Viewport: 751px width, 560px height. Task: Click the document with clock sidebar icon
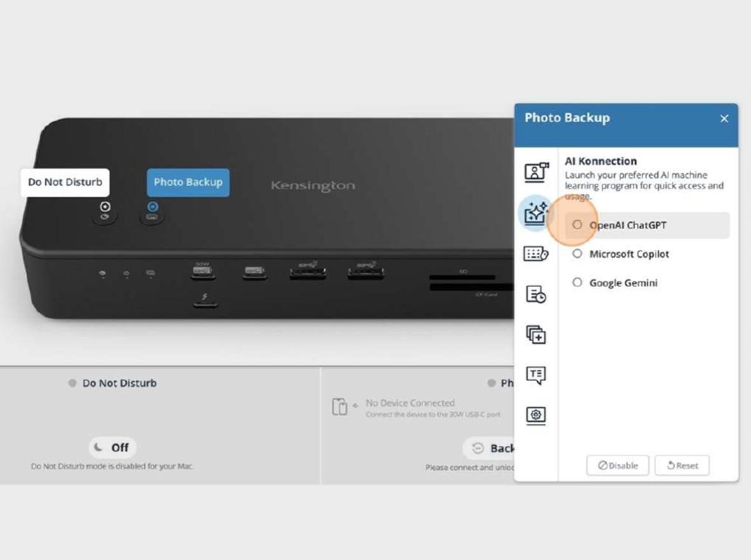(x=537, y=294)
